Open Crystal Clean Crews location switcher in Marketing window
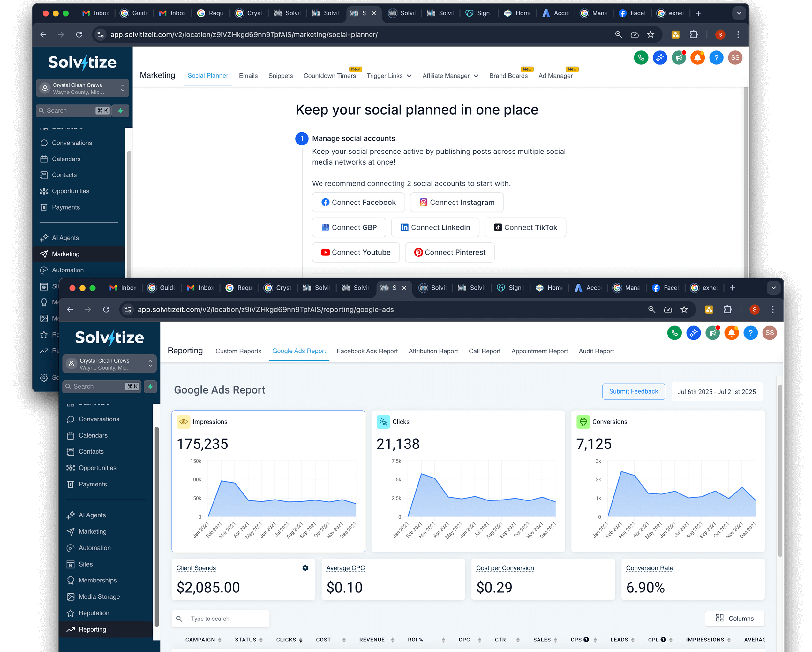This screenshot has width=812, height=652. [82, 88]
